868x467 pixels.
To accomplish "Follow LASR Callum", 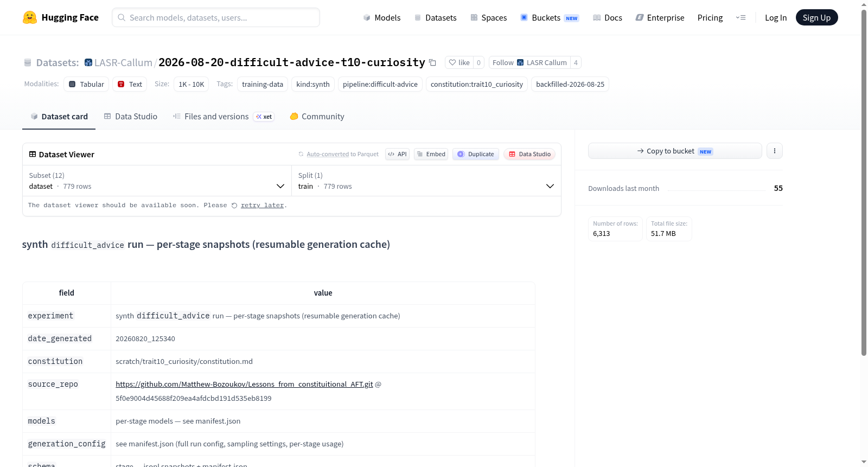I will tap(529, 62).
